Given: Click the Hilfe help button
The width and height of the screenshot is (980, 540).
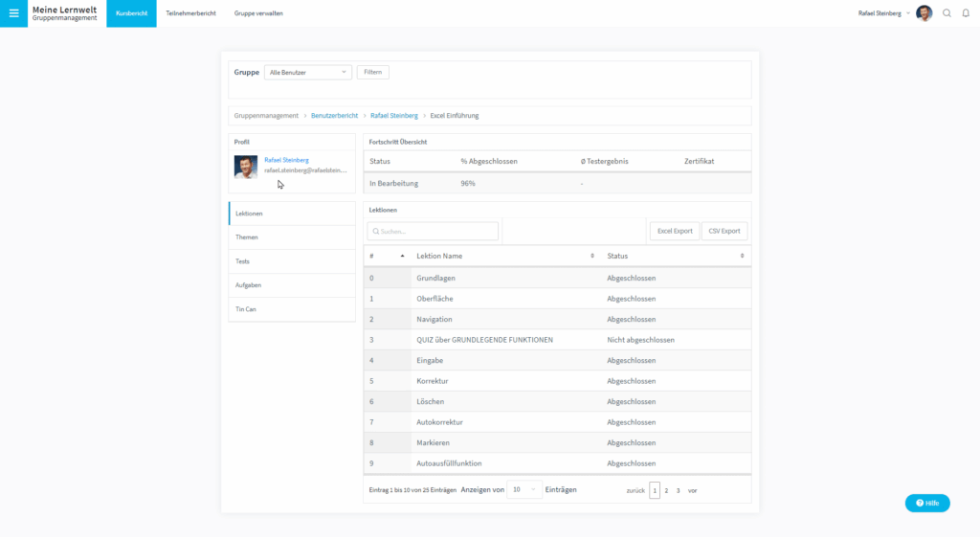Looking at the screenshot, I should tap(927, 503).
